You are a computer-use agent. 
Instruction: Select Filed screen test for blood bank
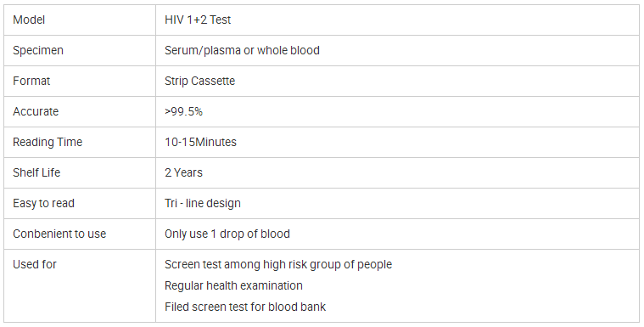point(244,307)
